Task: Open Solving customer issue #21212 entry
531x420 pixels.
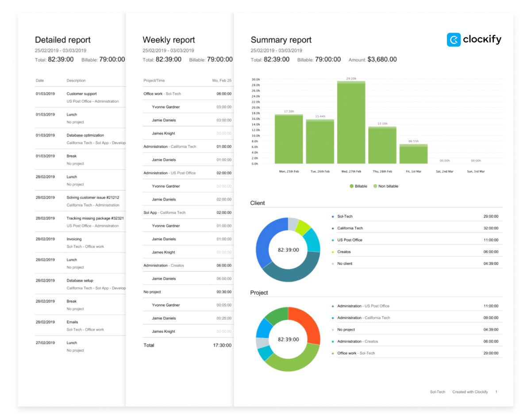Action: (x=92, y=197)
